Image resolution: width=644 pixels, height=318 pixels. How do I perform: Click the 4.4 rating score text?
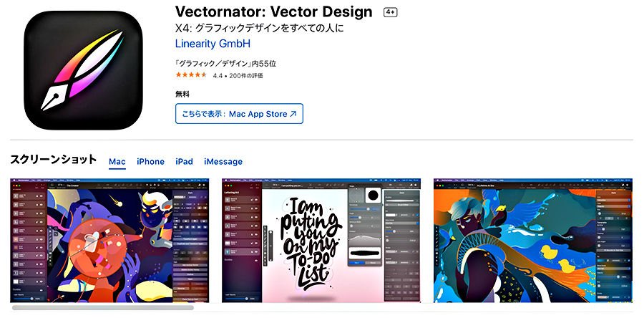[x=218, y=76]
